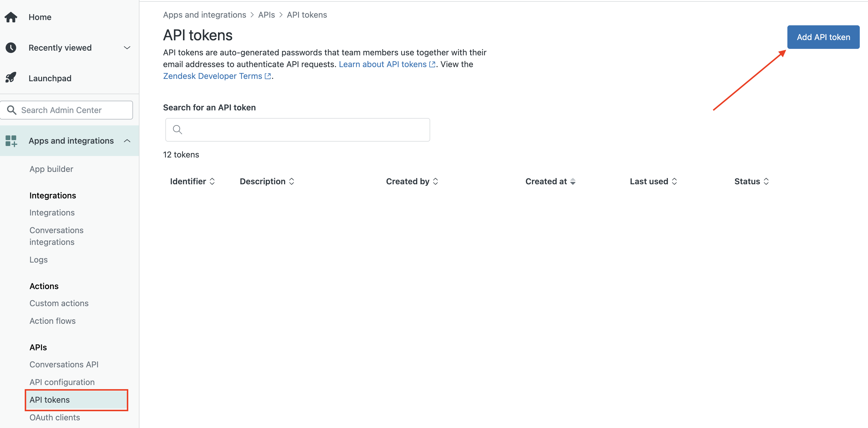Click the Integrations bold section heading

53,195
